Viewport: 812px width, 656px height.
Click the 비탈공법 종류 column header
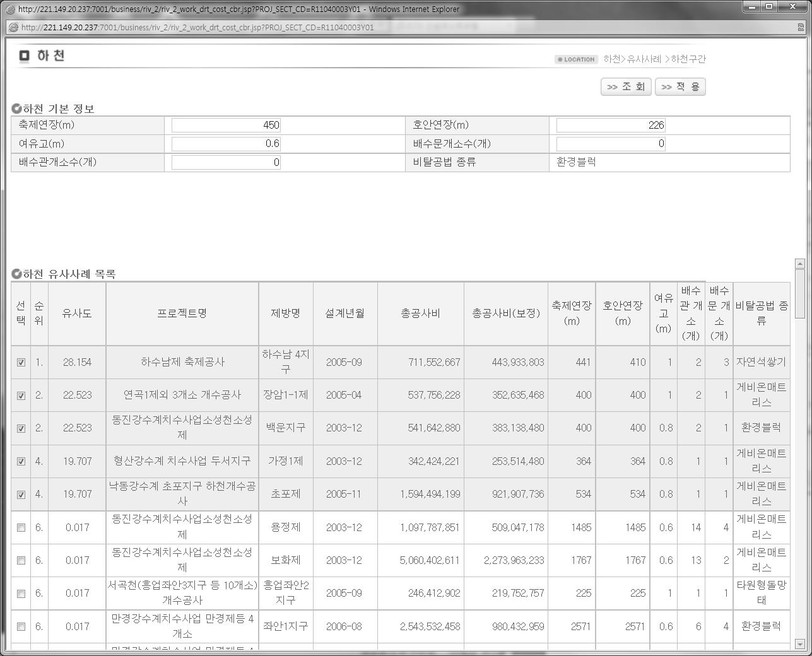[762, 313]
